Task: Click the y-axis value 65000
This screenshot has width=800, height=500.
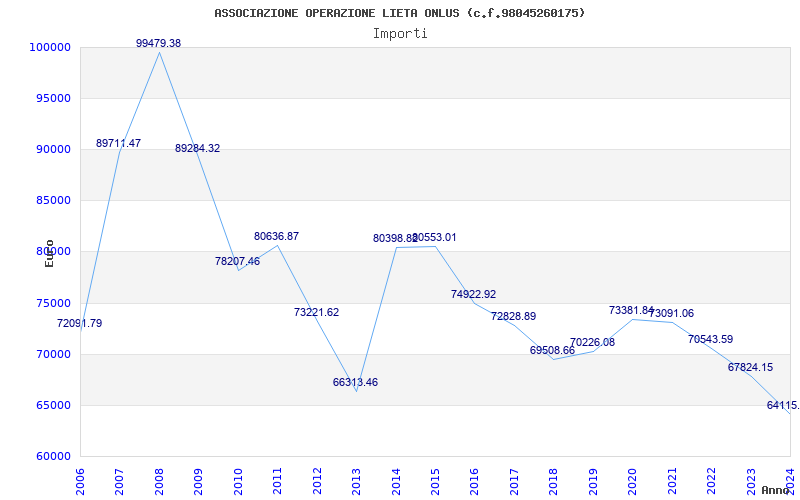Action: tap(53, 406)
